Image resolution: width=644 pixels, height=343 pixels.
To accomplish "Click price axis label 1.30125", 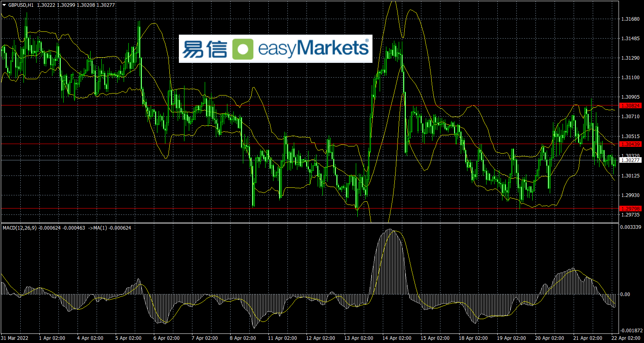I will click(630, 176).
